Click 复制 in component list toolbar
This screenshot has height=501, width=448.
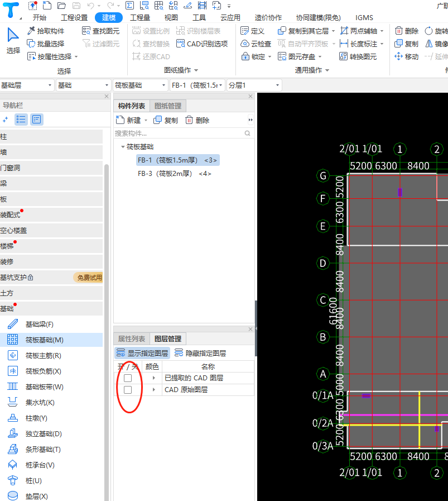click(166, 120)
